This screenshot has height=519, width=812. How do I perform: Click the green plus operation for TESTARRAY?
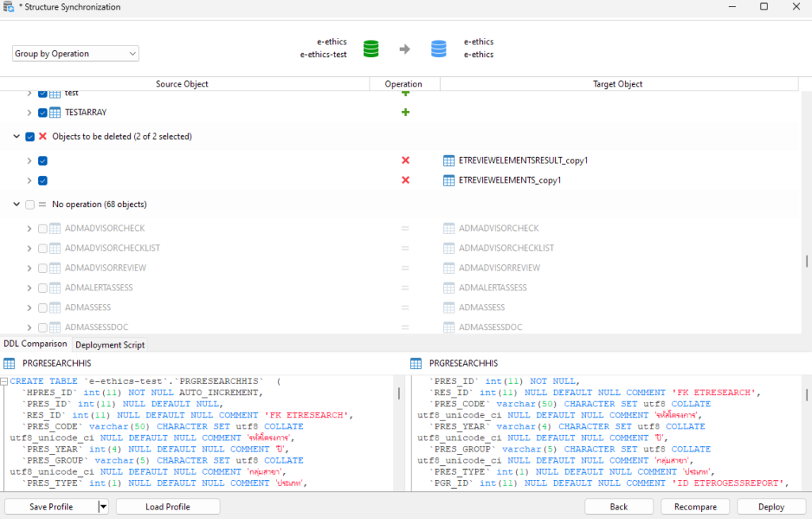pos(405,113)
